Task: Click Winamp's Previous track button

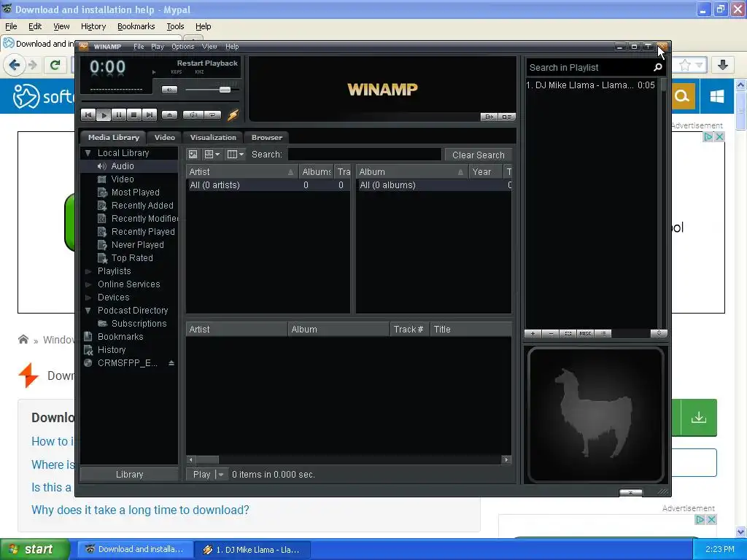Action: (x=88, y=114)
